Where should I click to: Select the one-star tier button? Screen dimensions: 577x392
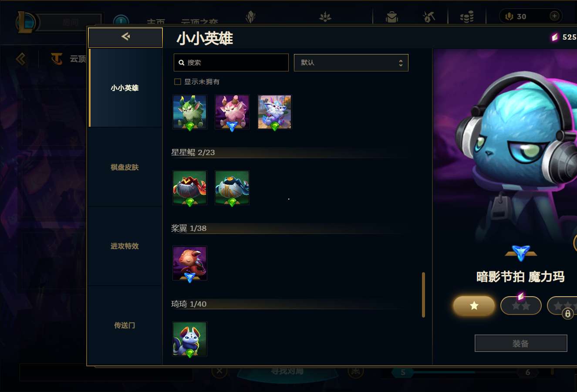474,306
